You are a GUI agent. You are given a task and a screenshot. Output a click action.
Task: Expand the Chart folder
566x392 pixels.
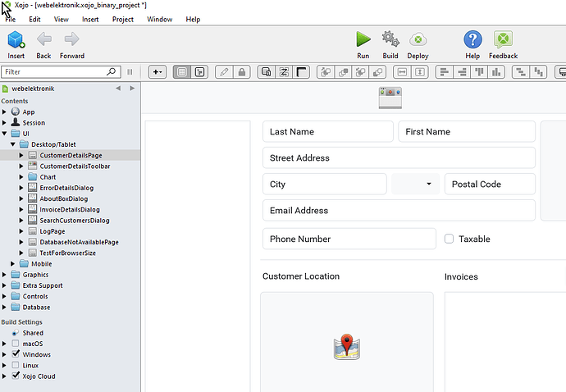(x=21, y=177)
